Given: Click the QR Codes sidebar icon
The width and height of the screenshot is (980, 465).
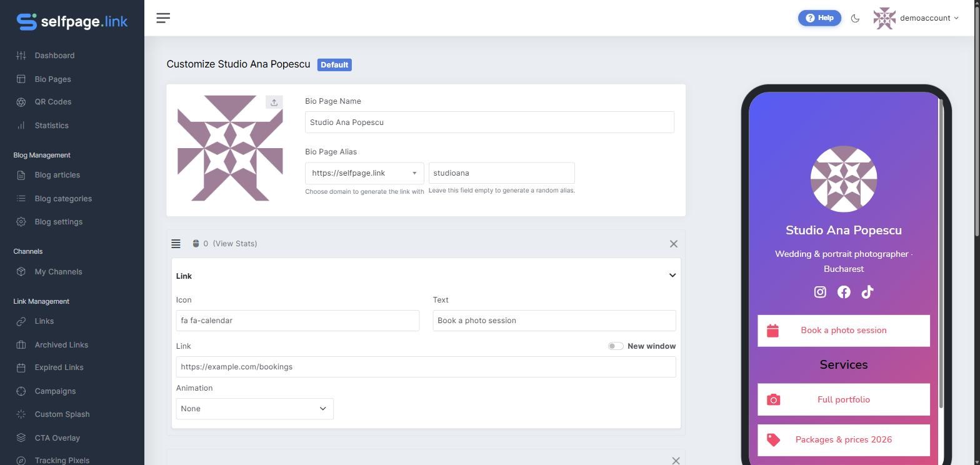Looking at the screenshot, I should (x=21, y=102).
